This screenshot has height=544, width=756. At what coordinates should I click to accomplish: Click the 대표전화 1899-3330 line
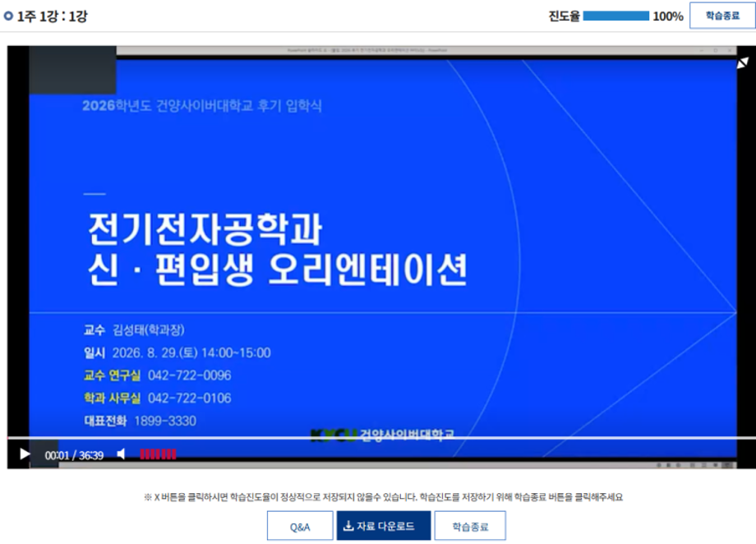(140, 421)
